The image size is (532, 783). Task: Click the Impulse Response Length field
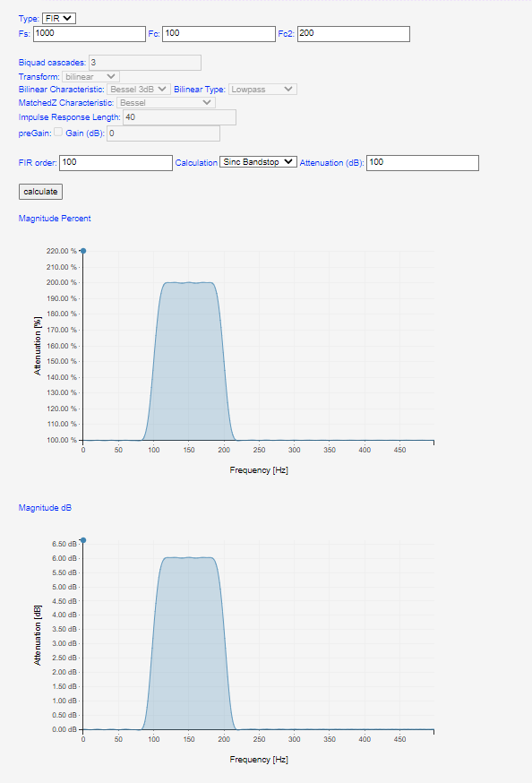(x=179, y=117)
